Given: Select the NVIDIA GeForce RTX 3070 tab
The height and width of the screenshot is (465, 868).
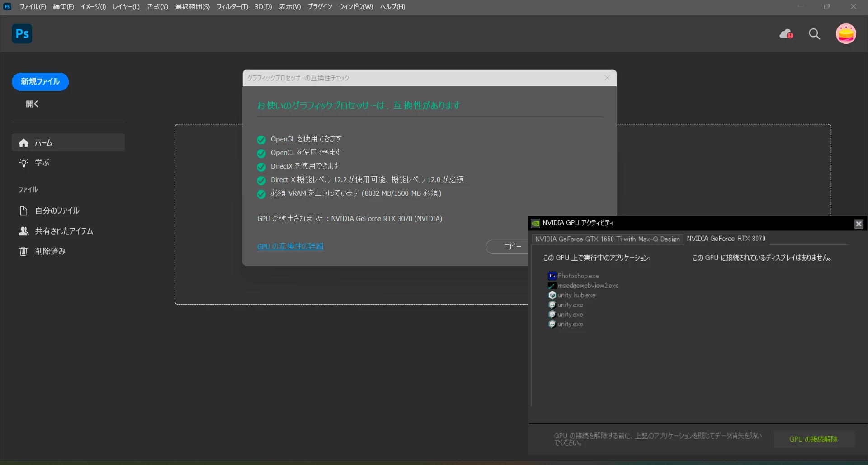Looking at the screenshot, I should click(x=726, y=239).
